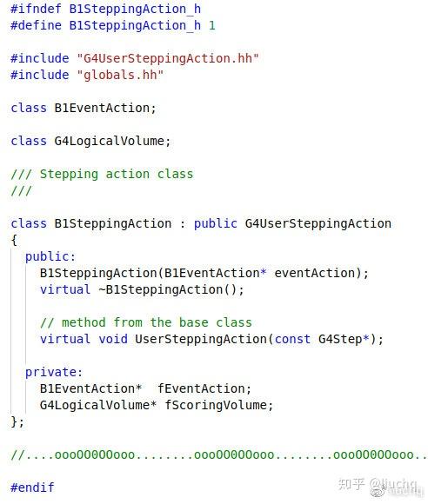Click the public keyword before G4UserSteppingAction
The height and width of the screenshot is (504, 428).
point(215,223)
